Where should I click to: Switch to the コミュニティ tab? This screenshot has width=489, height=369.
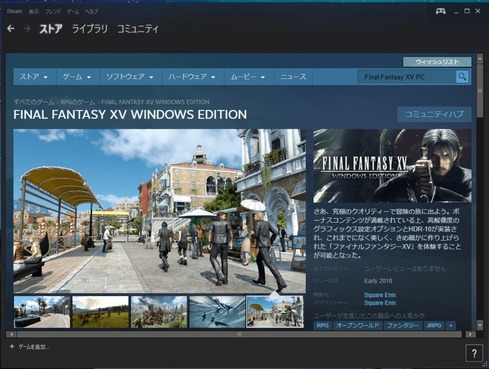click(138, 29)
